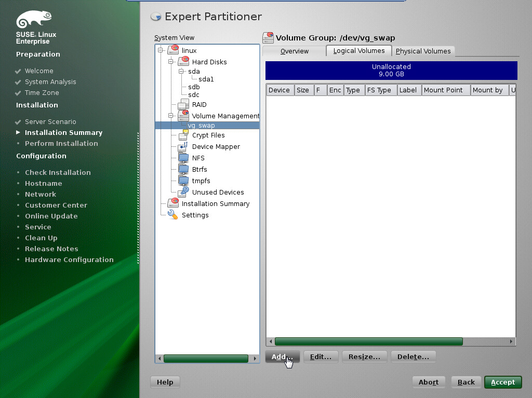
Task: Click Installation Summary in the sidebar
Action: 63,132
